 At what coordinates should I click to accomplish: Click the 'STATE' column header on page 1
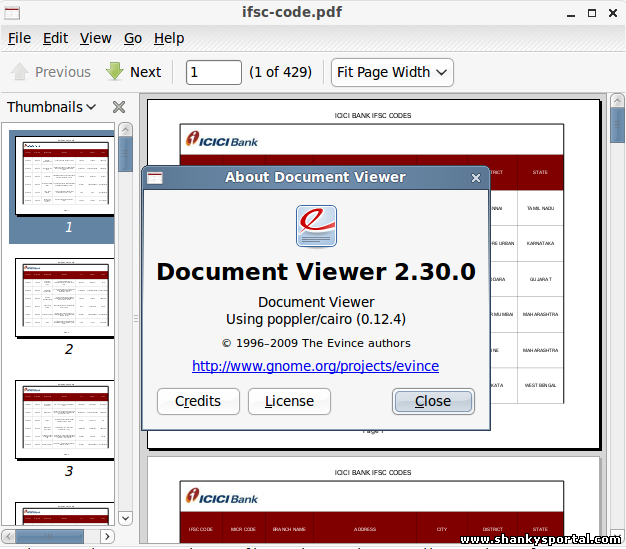pos(540,172)
